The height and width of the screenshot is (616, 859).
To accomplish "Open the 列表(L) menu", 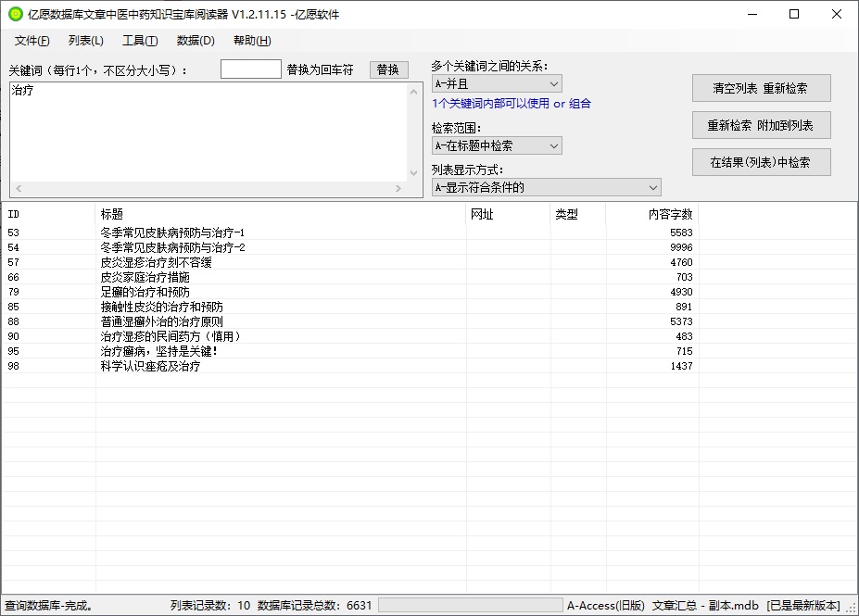I will point(85,41).
